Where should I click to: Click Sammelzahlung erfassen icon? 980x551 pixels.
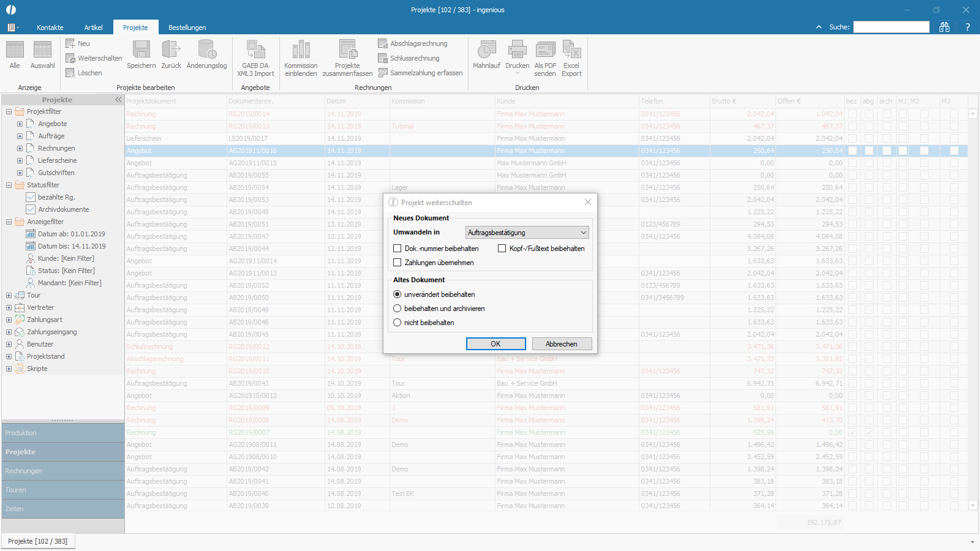383,73
